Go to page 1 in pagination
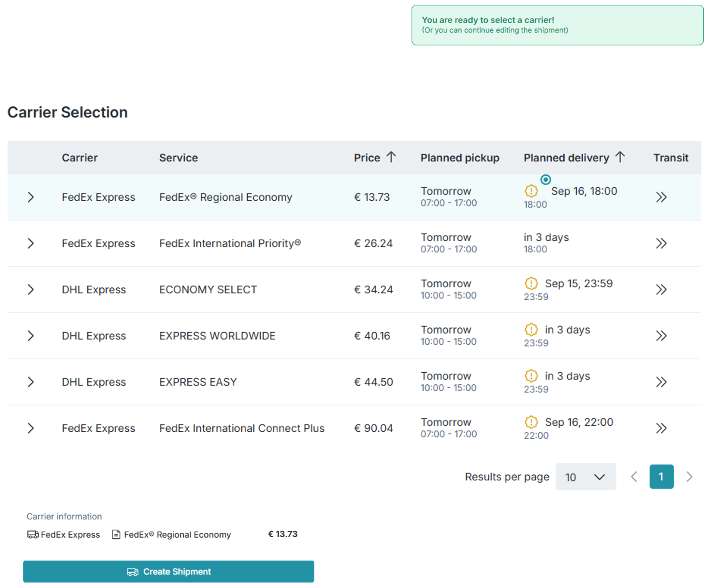The height and width of the screenshot is (588, 708). pyautogui.click(x=661, y=477)
